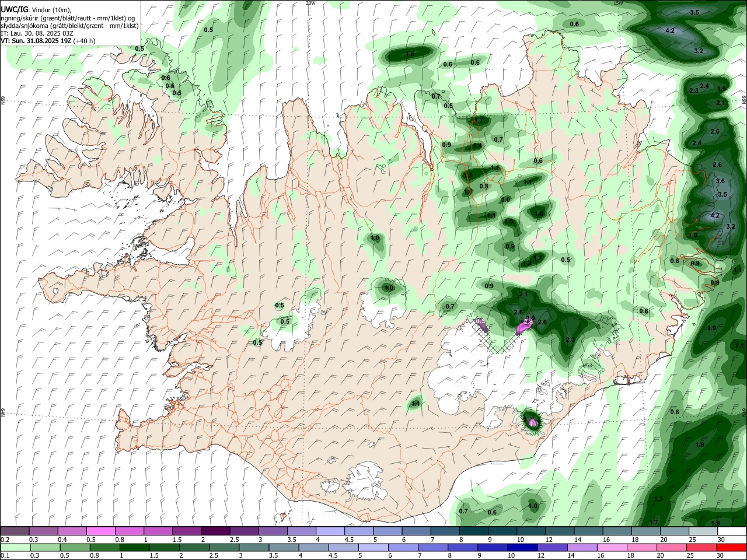Choose the periwinkle 4–4.5 snow legend swatch
This screenshot has height=560, width=747.
[x=330, y=531]
